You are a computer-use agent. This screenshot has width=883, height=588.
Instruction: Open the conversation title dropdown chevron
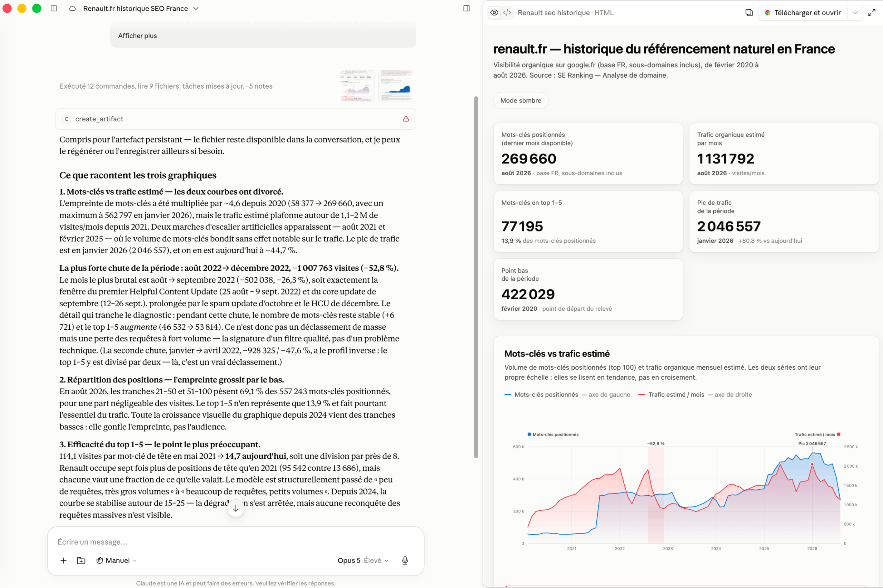click(x=196, y=8)
